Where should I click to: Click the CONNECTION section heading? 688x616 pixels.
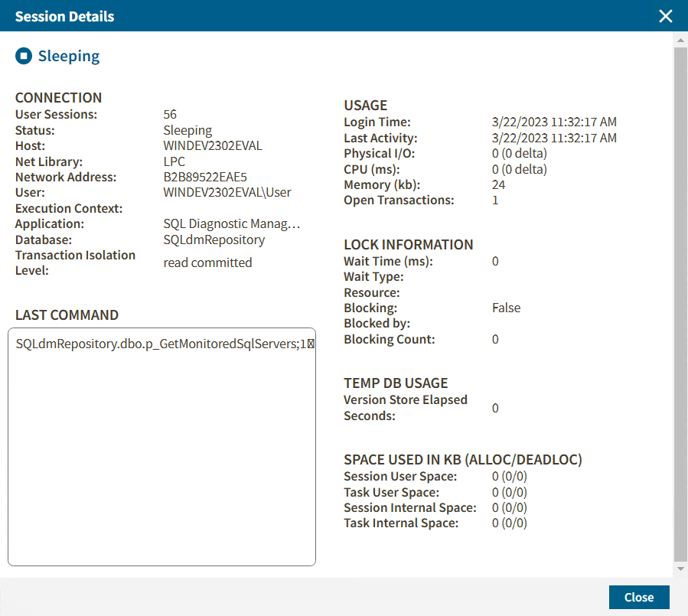pyautogui.click(x=58, y=97)
